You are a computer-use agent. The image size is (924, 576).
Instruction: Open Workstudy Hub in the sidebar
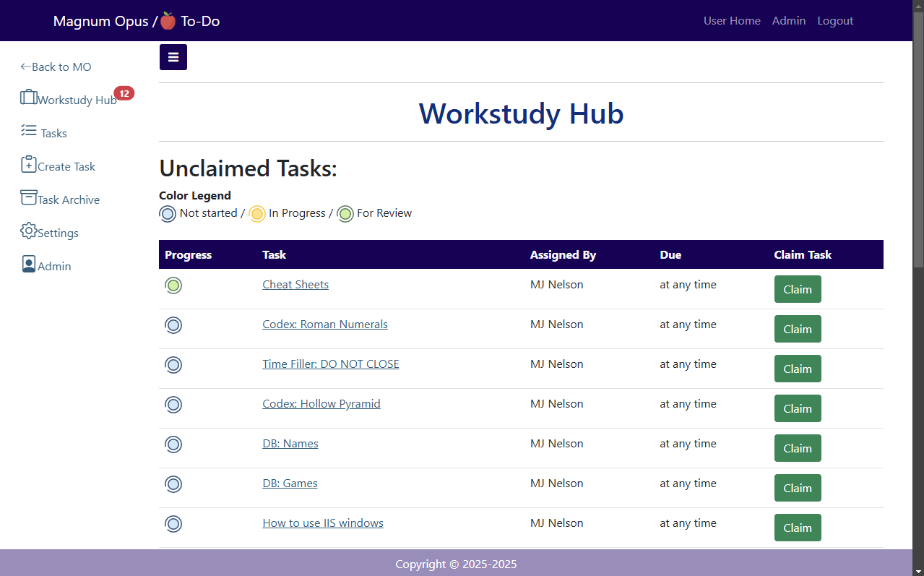[77, 100]
